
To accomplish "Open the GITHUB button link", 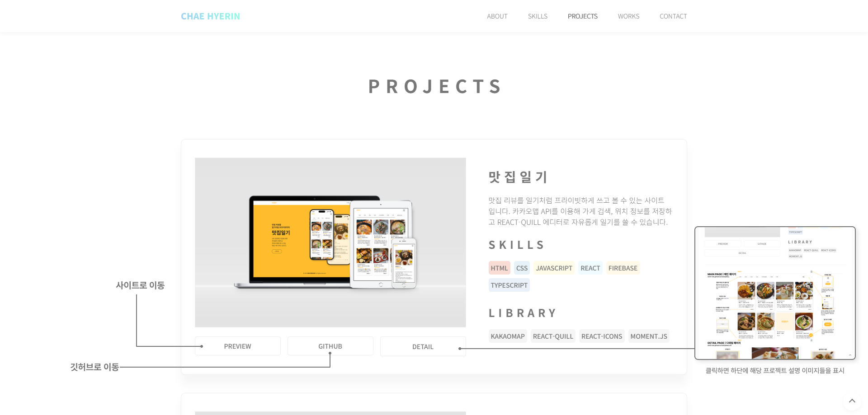I will pyautogui.click(x=330, y=346).
